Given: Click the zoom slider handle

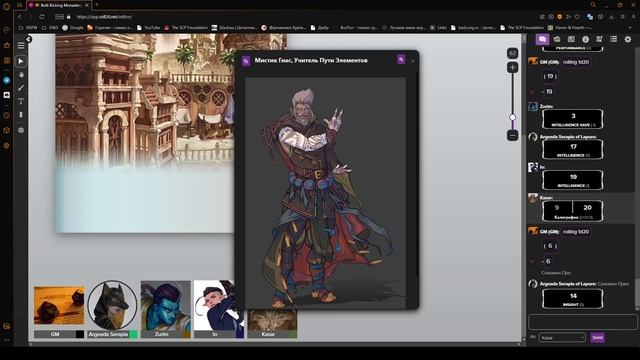Looking at the screenshot, I should coord(513,118).
